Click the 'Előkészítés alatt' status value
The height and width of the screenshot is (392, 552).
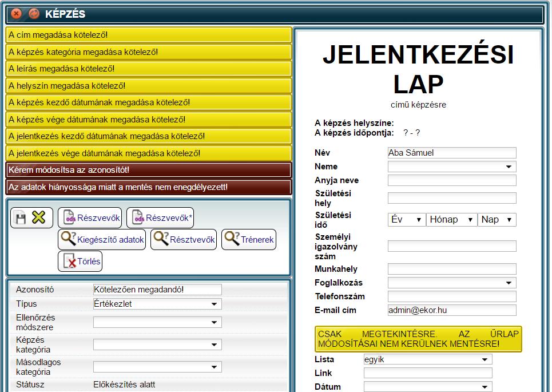124,385
